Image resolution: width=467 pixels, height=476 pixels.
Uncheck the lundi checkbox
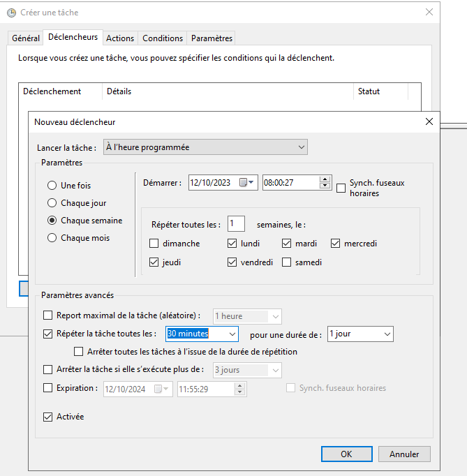click(x=232, y=244)
